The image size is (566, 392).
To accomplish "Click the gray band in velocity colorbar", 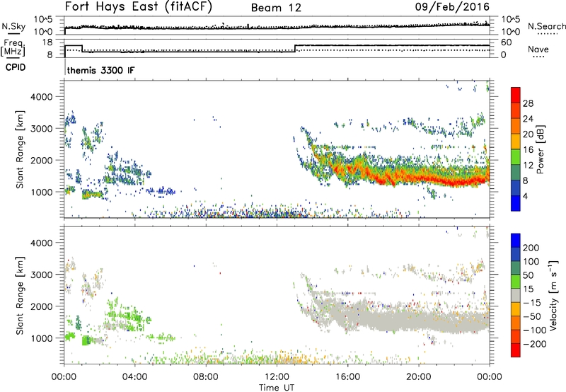I will coord(516,295).
